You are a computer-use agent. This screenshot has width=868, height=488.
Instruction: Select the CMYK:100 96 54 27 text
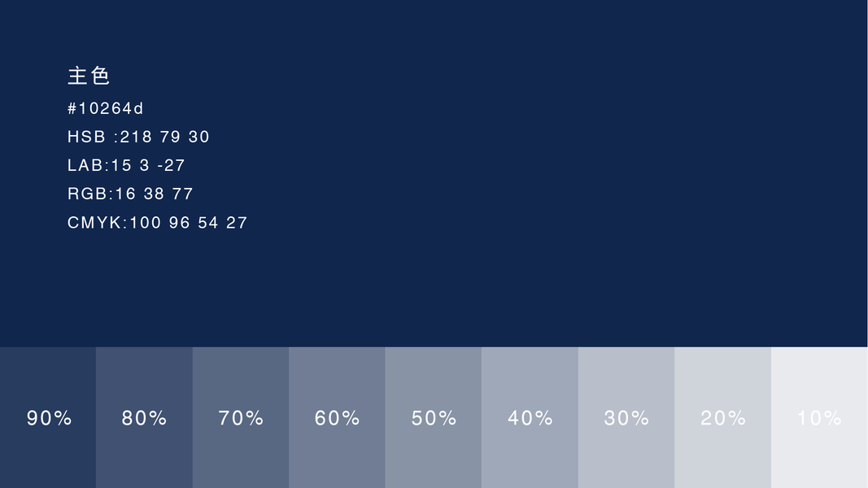tap(157, 222)
